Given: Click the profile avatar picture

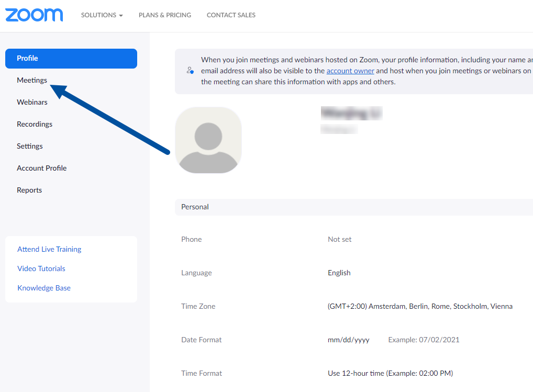Looking at the screenshot, I should (208, 140).
